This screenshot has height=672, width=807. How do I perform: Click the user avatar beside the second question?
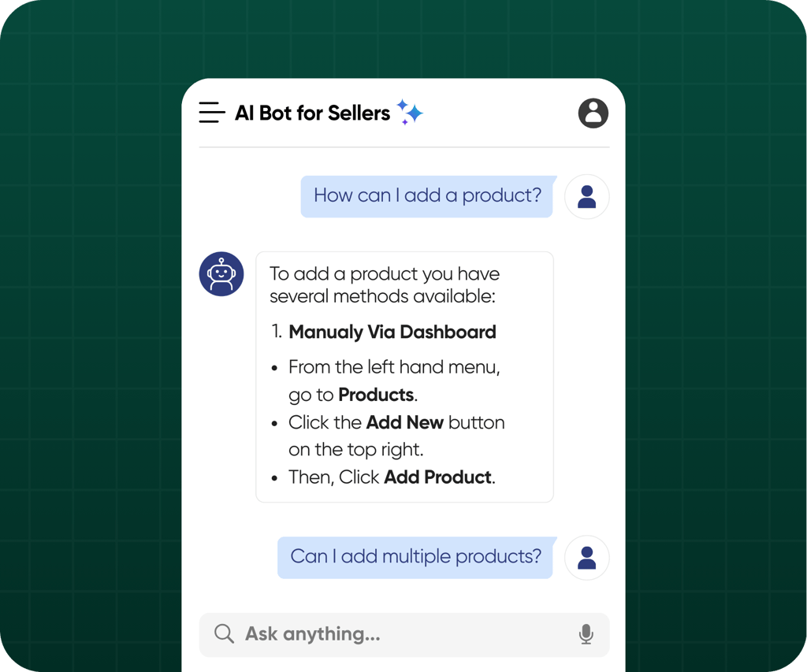tap(587, 557)
